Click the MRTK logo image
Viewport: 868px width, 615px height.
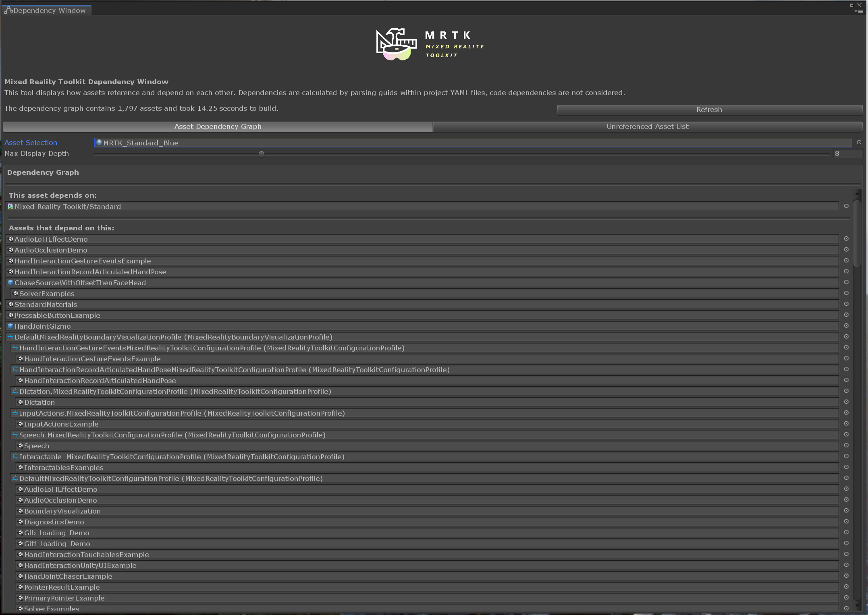[x=428, y=43]
